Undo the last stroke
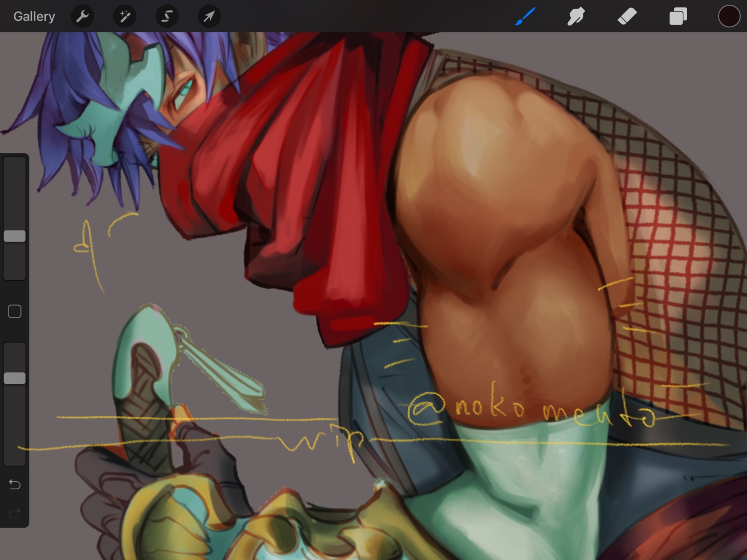Image resolution: width=747 pixels, height=560 pixels. tap(15, 484)
